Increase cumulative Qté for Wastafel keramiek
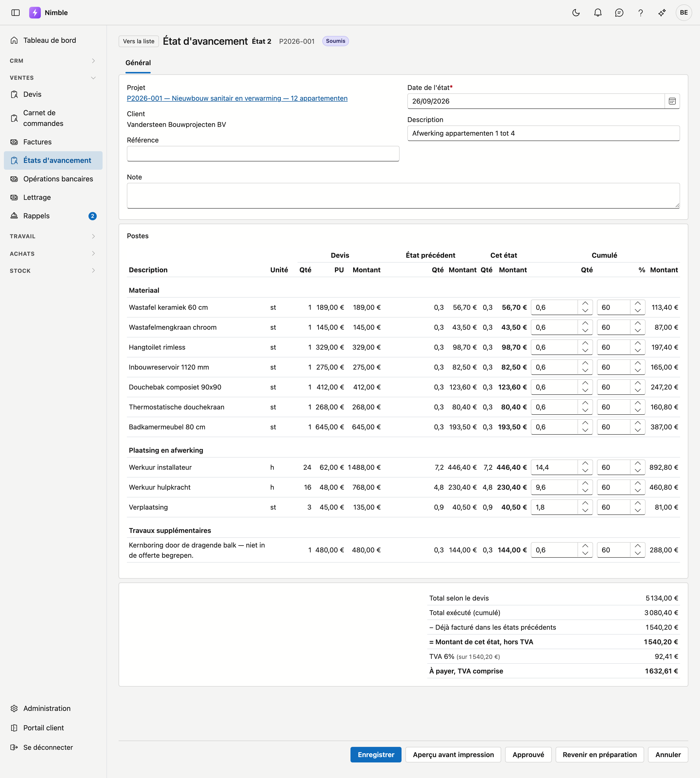Screen dimensions: 700x778 (585, 304)
